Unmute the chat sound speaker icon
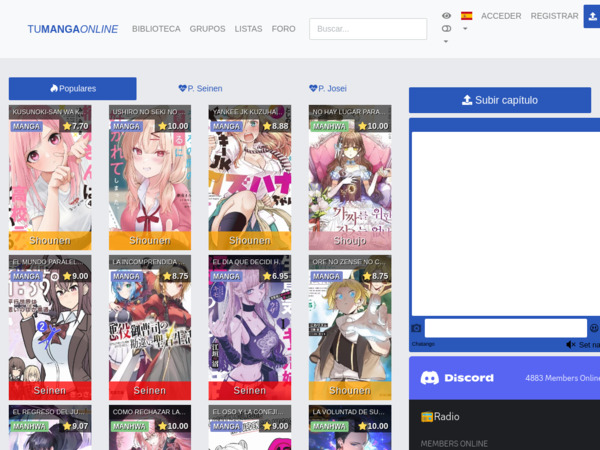 [x=570, y=344]
